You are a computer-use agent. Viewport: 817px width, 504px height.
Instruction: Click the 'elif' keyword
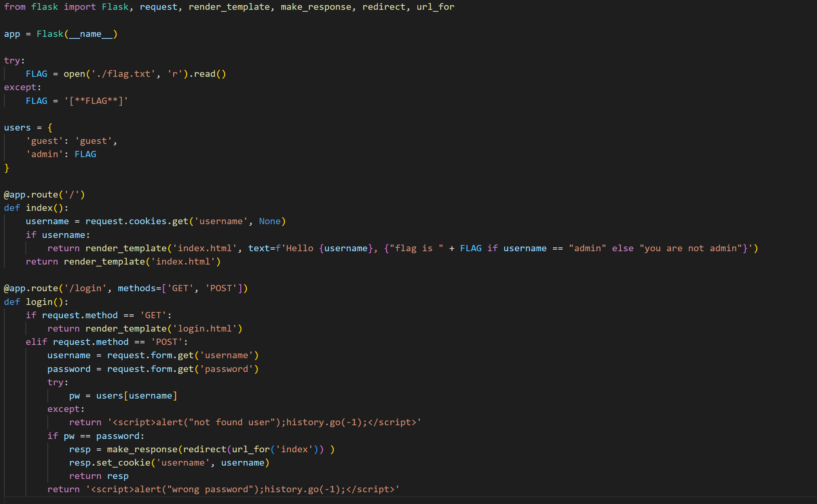36,342
